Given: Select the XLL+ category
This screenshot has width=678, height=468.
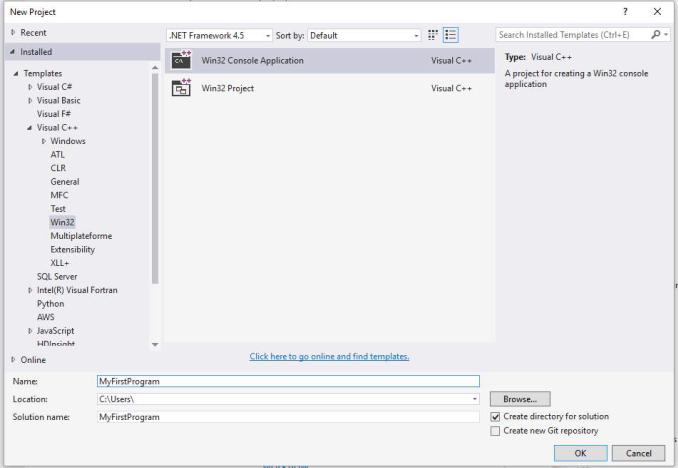Looking at the screenshot, I should click(60, 263).
